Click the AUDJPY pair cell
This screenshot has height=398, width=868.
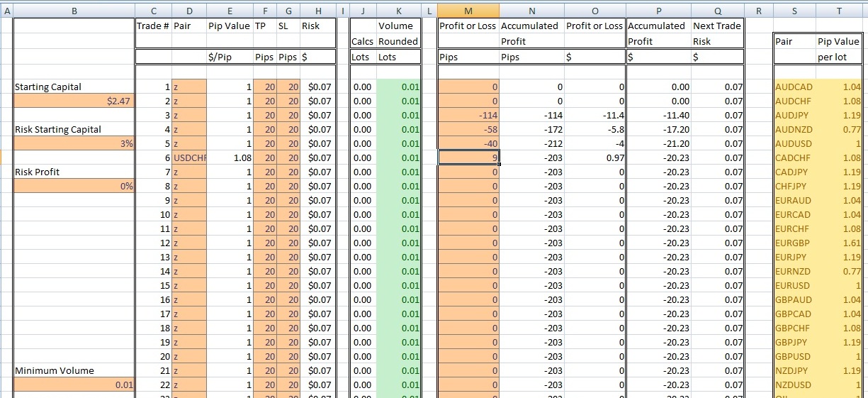click(795, 115)
